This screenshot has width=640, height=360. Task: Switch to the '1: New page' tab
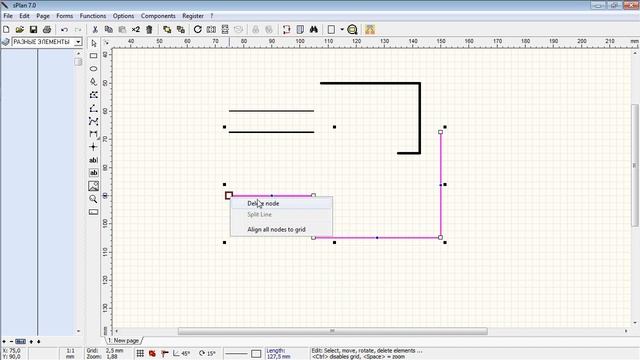123,340
